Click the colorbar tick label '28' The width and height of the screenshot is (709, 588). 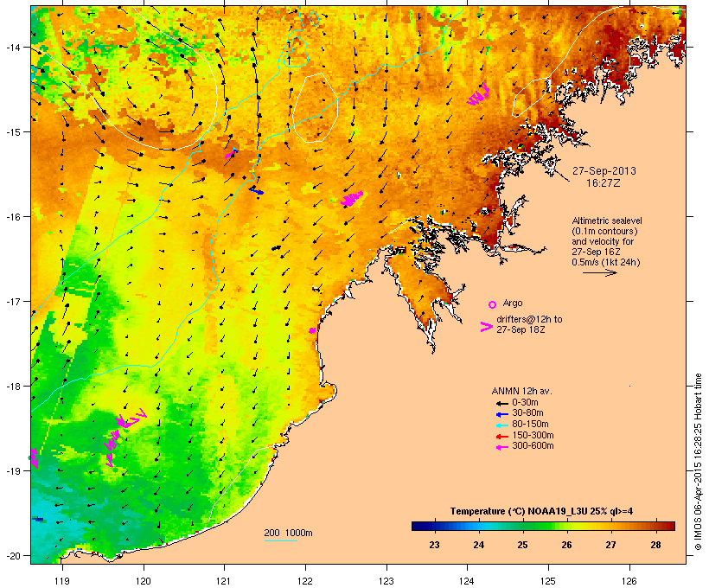click(655, 545)
